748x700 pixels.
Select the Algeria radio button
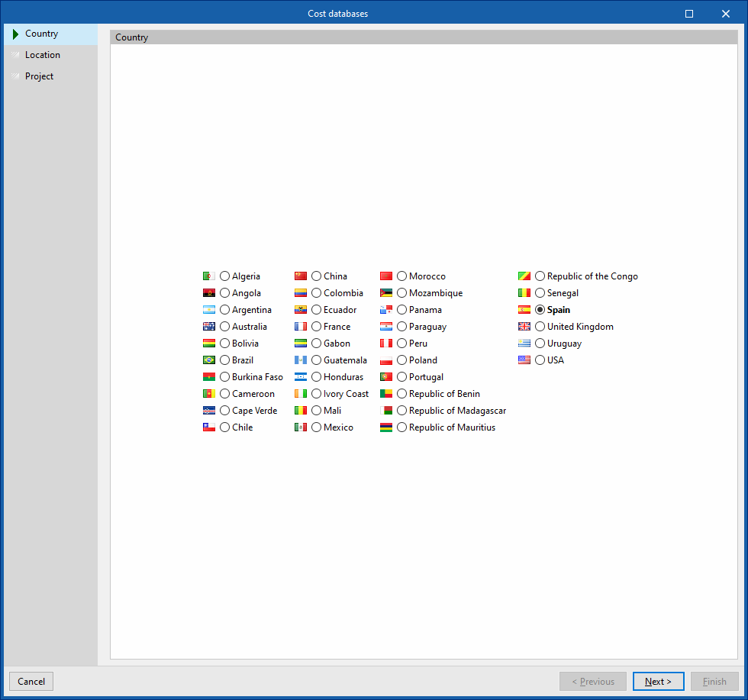[x=224, y=276]
